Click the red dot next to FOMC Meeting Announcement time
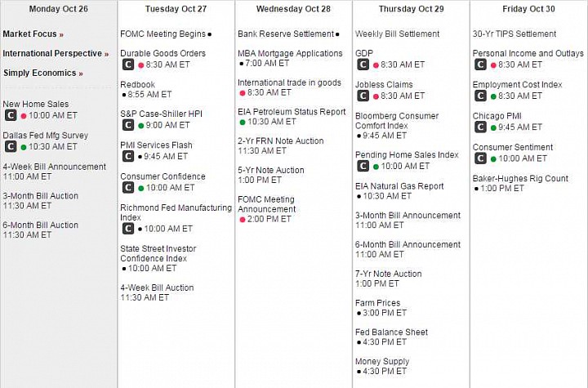 click(243, 220)
